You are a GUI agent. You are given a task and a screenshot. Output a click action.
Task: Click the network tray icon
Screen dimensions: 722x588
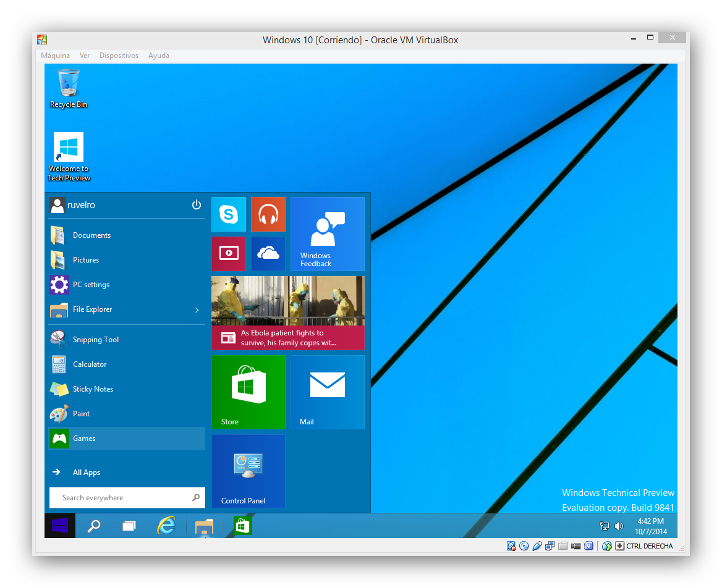605,526
